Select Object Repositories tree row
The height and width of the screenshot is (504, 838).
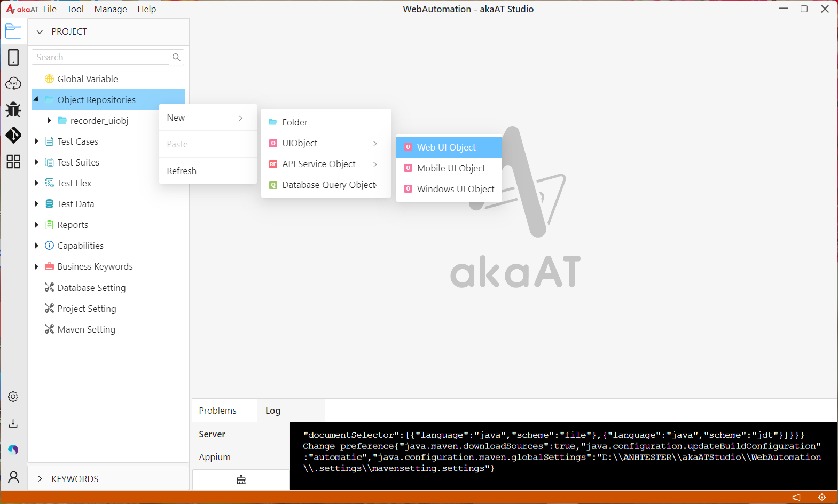click(108, 100)
